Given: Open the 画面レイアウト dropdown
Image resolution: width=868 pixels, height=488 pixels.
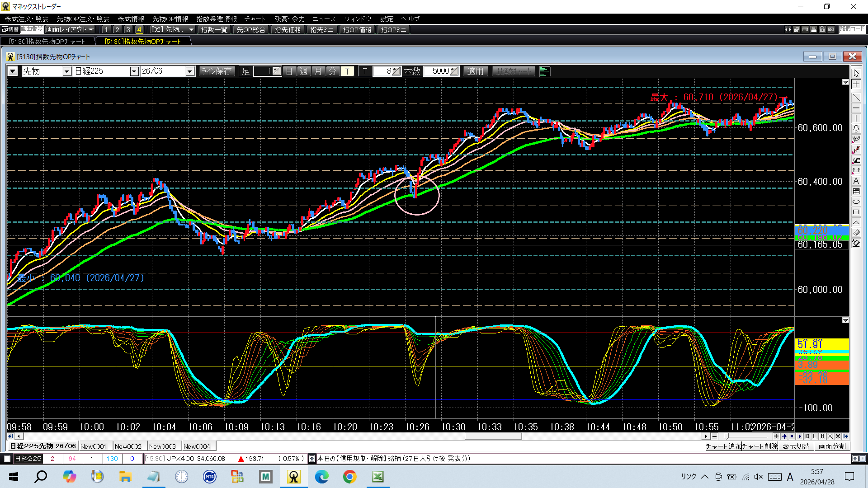Looking at the screenshot, I should 70,29.
